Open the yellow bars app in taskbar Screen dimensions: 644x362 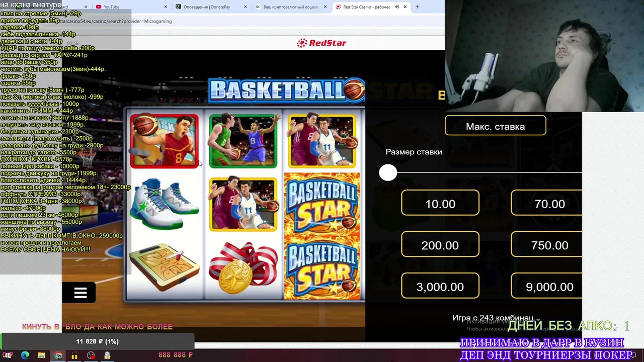pos(74,355)
